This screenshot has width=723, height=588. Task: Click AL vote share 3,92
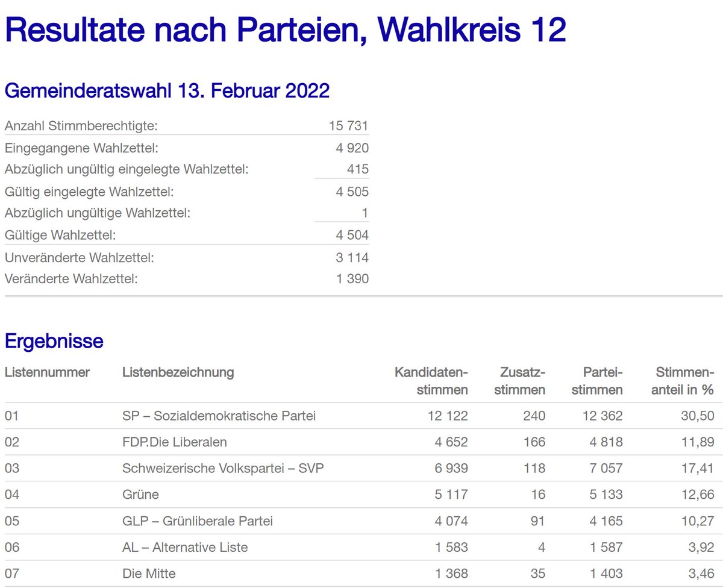pos(701,547)
